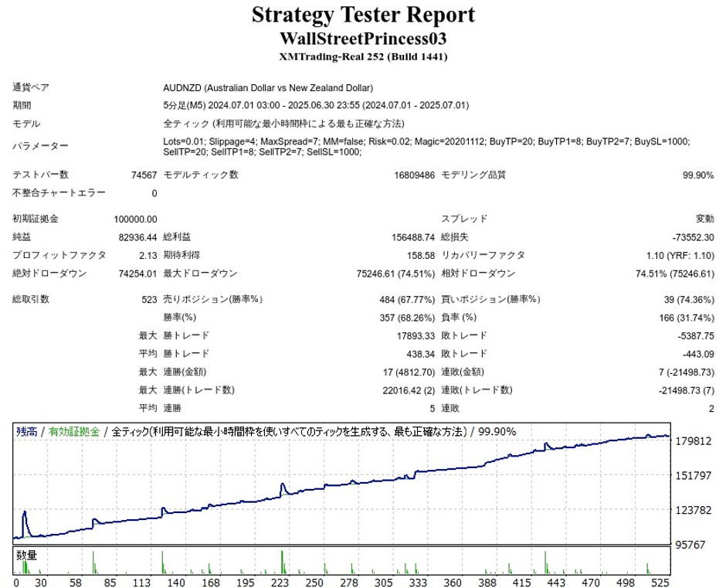Select the 166 (31.74%) loss rate value
This screenshot has height=588, width=726.
click(687, 318)
